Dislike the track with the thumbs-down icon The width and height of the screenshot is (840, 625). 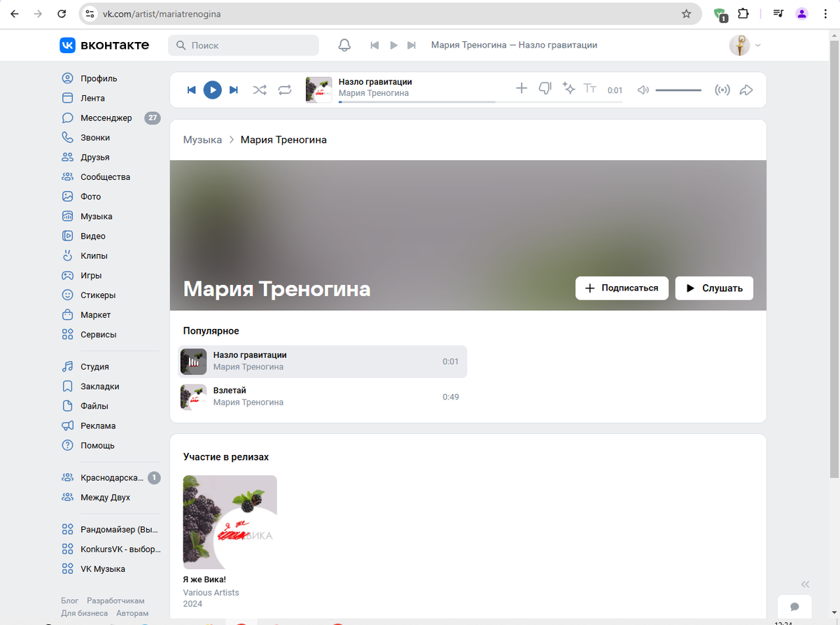coord(545,89)
